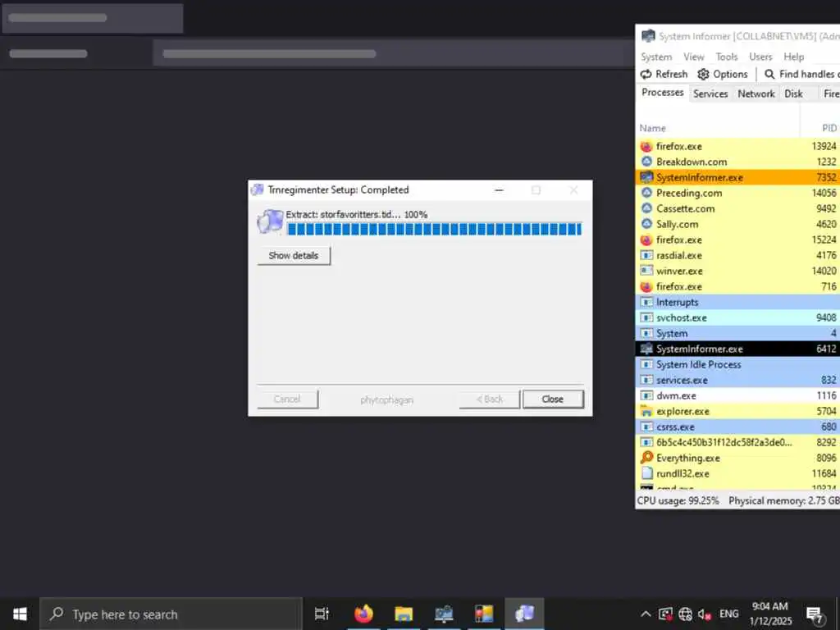This screenshot has height=630, width=840.
Task: Select SystemInformer.exe process with PID 7352
Action: 737,177
